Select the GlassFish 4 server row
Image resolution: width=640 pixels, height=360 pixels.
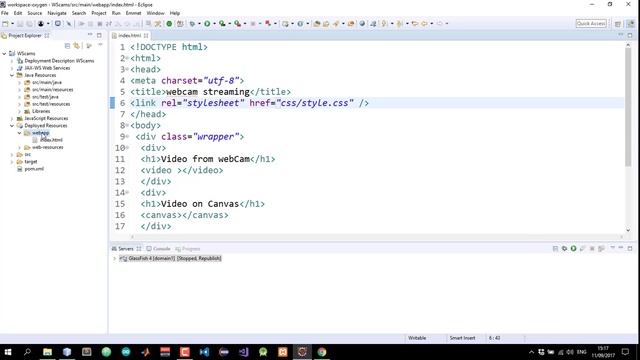coord(171,258)
